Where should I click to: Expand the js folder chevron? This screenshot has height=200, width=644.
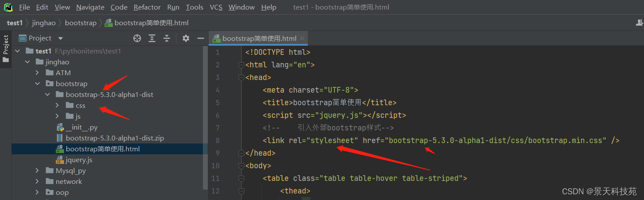point(57,116)
